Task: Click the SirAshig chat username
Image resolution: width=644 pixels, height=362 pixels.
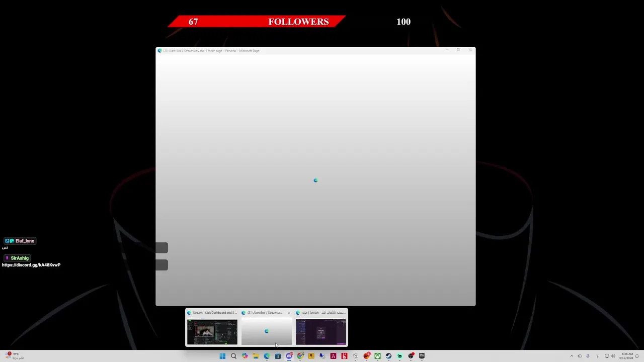Action: point(20,258)
